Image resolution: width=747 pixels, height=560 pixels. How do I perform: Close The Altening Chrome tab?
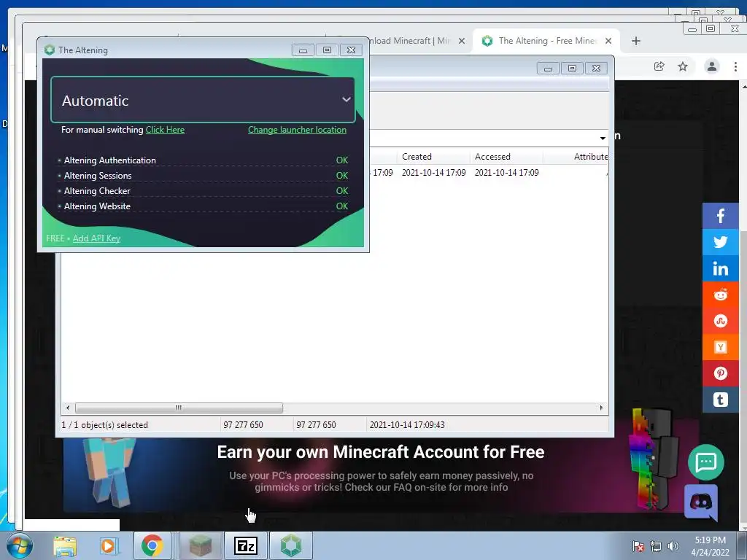point(608,41)
